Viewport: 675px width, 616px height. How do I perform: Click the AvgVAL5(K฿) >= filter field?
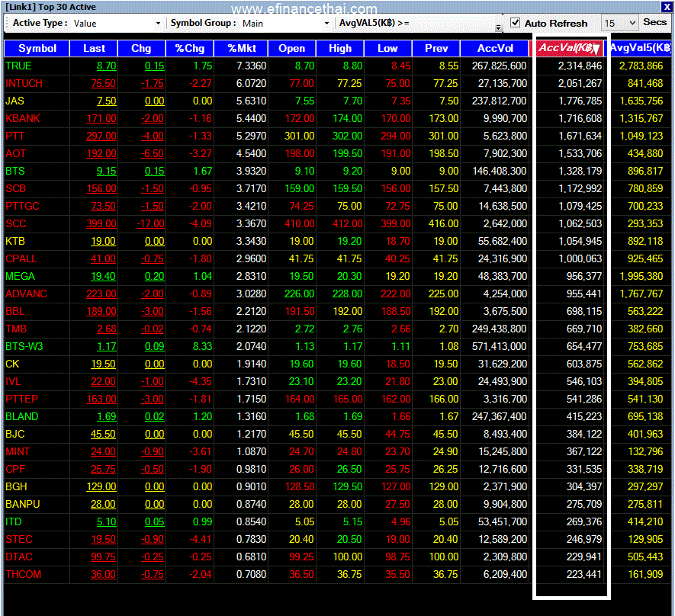coord(455,23)
